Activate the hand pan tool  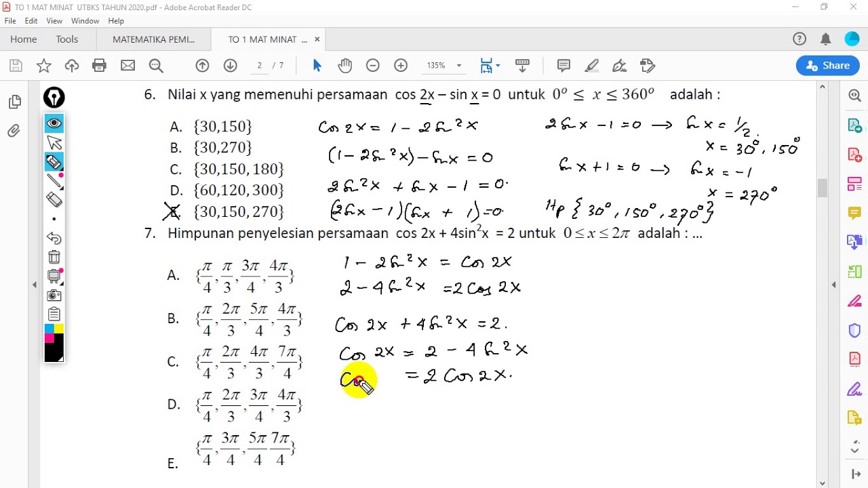click(x=345, y=66)
